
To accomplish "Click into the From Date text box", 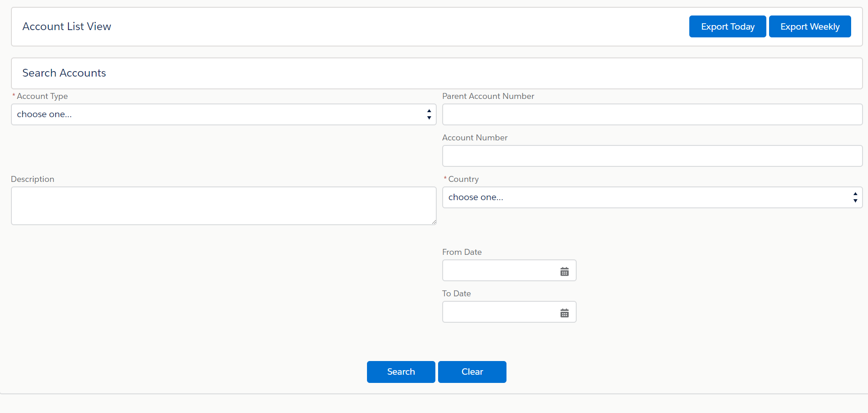I will [x=499, y=271].
